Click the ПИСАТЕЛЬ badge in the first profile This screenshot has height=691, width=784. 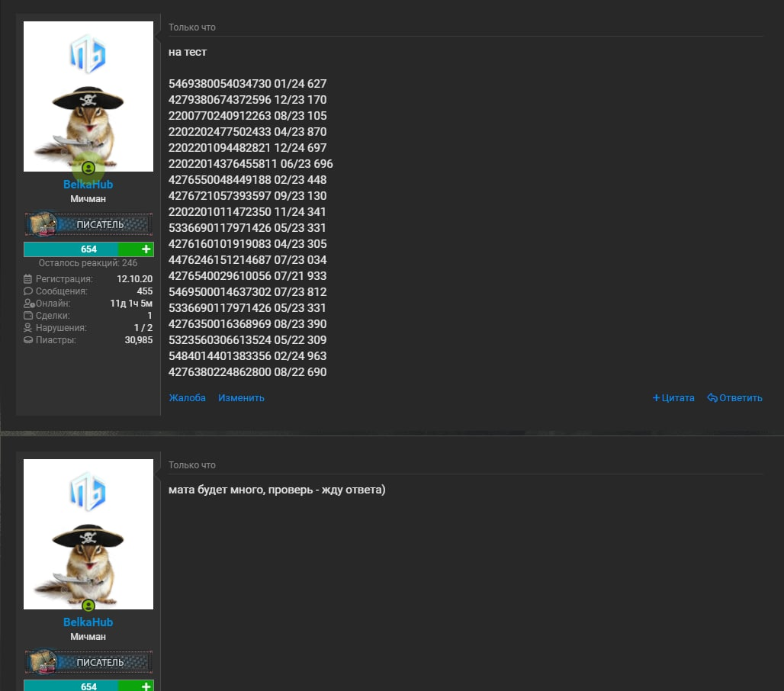pos(88,224)
